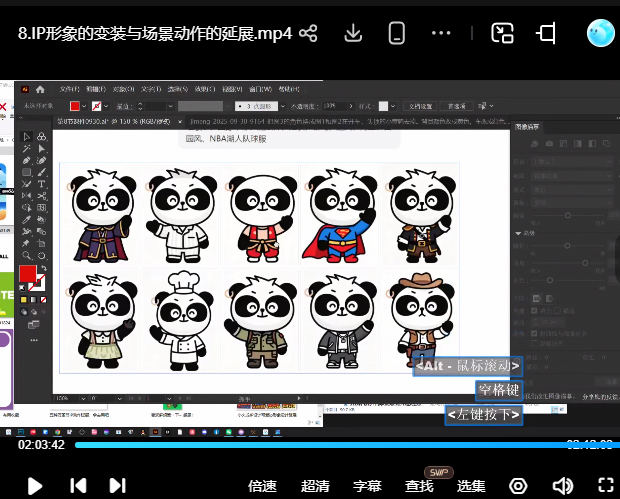The width and height of the screenshot is (620, 499).
Task: Click the 文档设置 button
Action: 420,106
